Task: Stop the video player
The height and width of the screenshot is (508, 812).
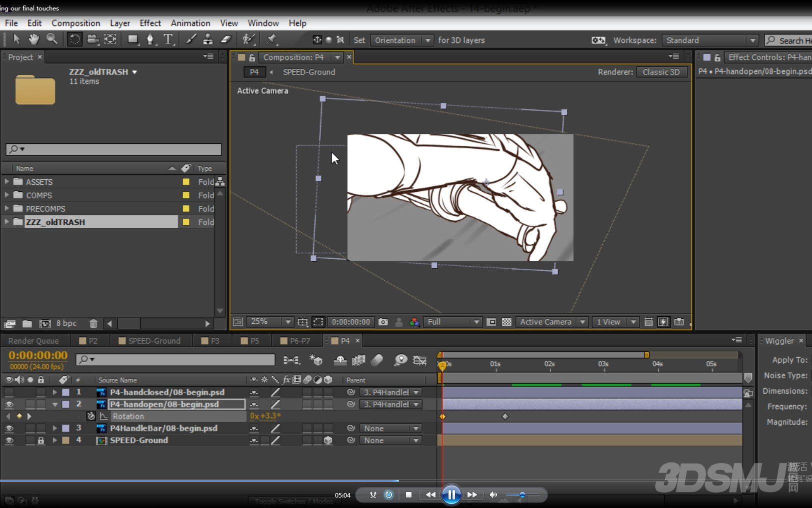Action: [408, 495]
